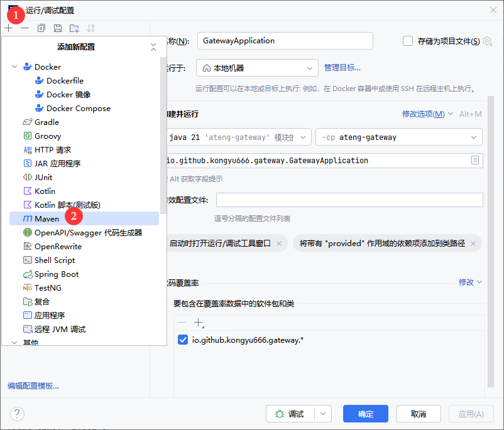
Task: Click the help question mark icon
Action: [17, 414]
